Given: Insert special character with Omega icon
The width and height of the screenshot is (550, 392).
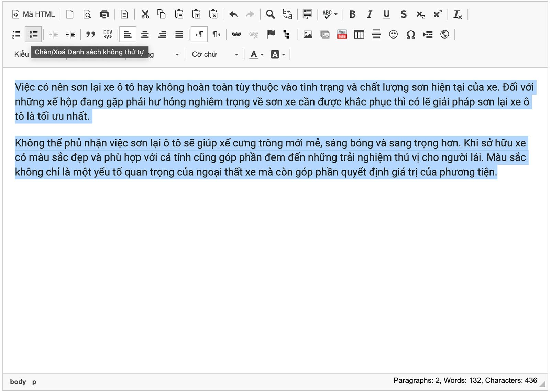Looking at the screenshot, I should [410, 34].
